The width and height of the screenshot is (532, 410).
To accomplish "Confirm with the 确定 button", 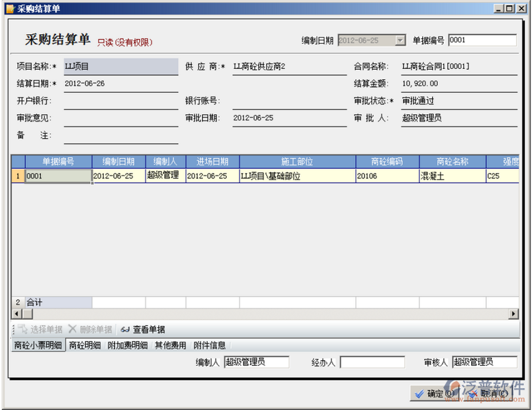I will click(x=434, y=394).
